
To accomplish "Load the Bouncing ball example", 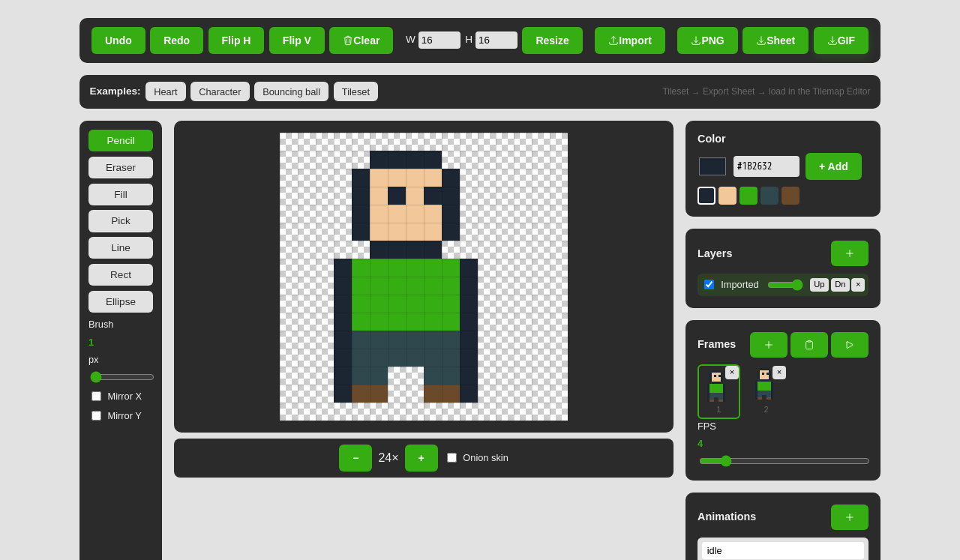I will [291, 91].
